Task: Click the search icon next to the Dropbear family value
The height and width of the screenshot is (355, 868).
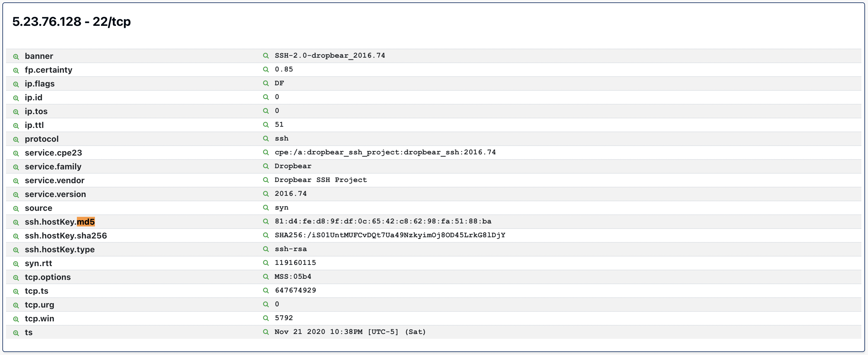Action: [265, 166]
